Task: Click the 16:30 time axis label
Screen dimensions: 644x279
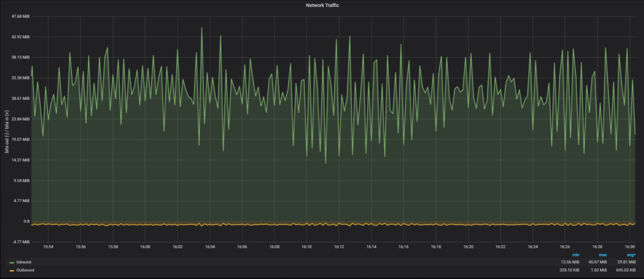Action: (630, 247)
